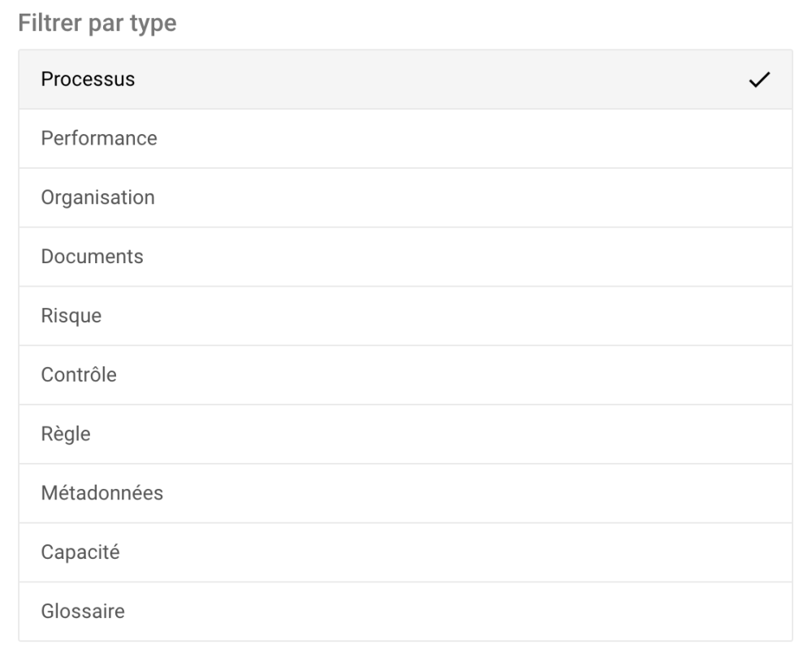Activate the Glossaire filter row

[83, 611]
